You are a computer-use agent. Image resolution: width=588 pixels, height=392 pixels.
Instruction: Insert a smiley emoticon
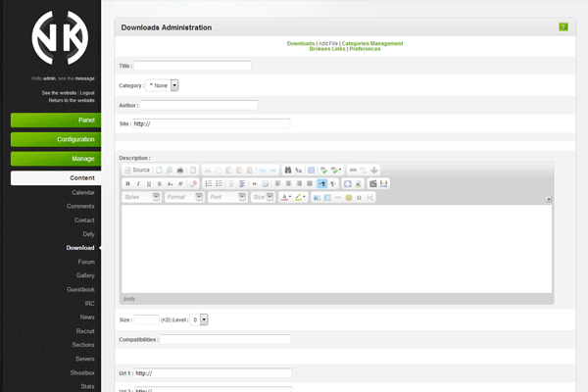pyautogui.click(x=349, y=197)
